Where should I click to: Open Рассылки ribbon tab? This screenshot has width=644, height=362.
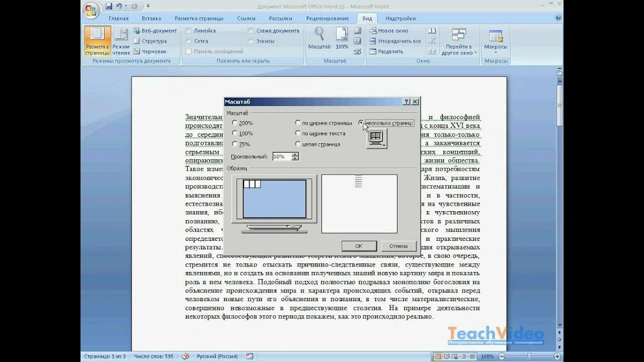click(x=280, y=18)
